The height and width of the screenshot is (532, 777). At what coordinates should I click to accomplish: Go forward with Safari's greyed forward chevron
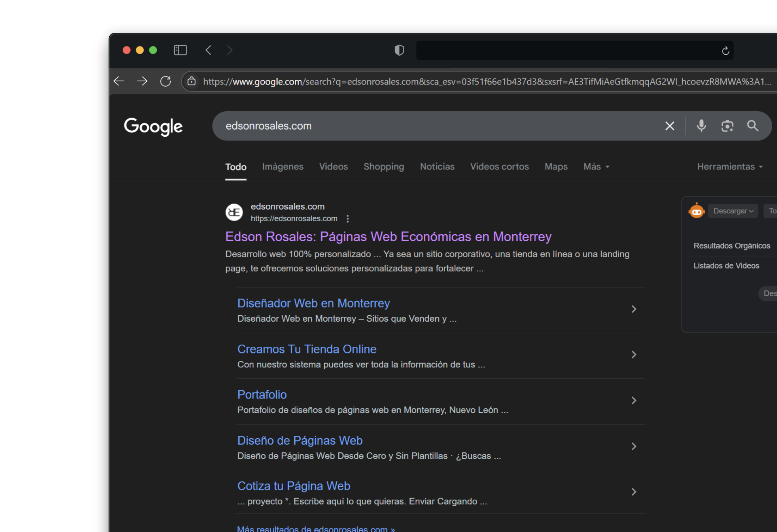click(x=230, y=50)
